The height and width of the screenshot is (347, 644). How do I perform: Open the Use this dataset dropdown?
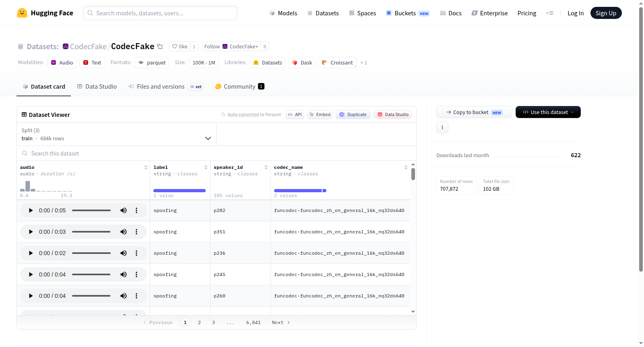click(x=548, y=112)
